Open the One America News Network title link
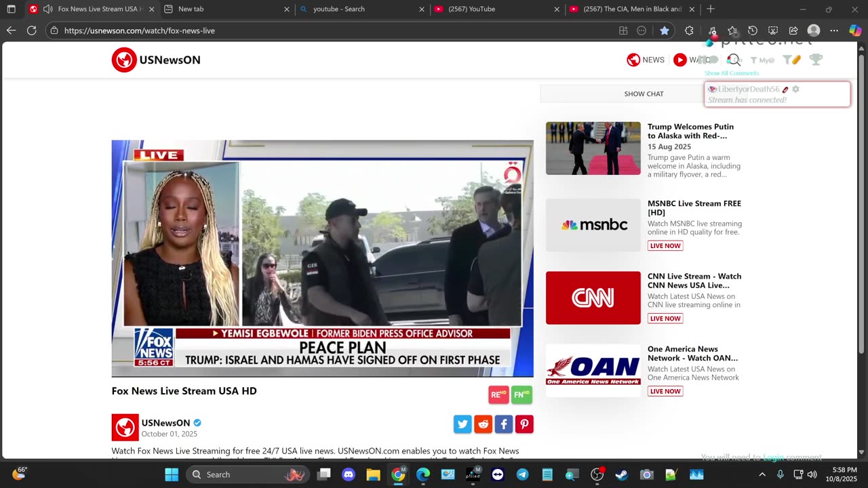 [692, 353]
